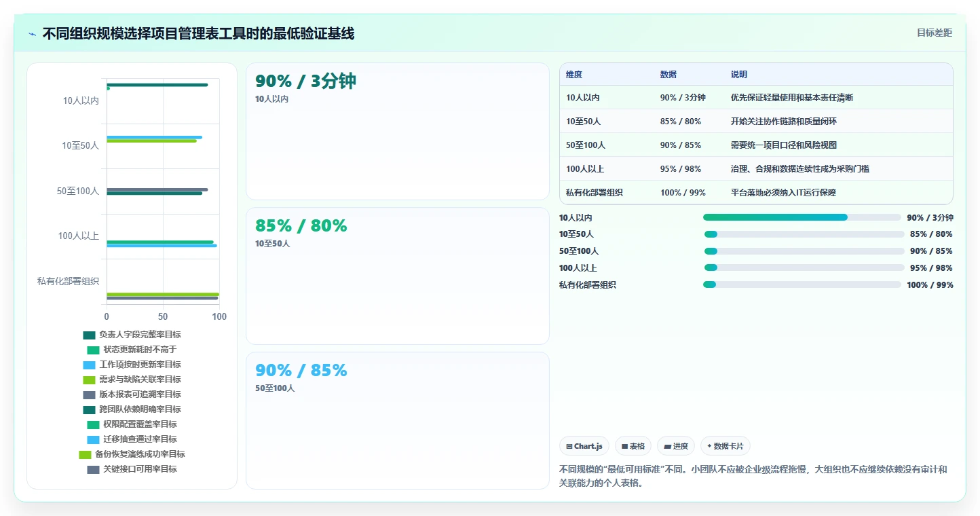Click the chart's 10至50人 axis label
980x516 pixels.
point(80,145)
